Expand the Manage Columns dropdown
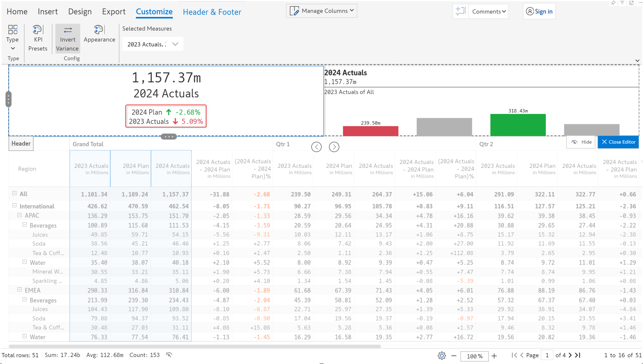The image size is (643, 364). coord(321,11)
